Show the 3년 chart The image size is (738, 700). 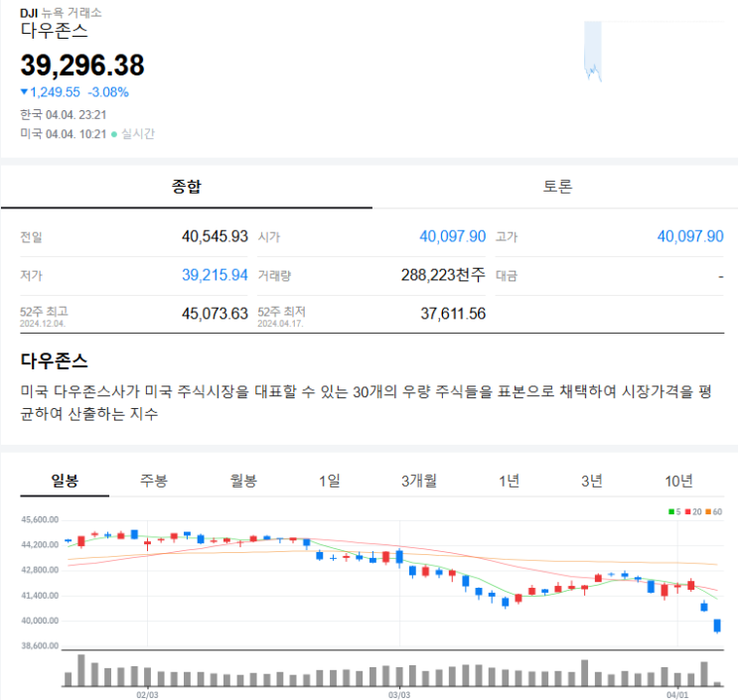pos(592,481)
